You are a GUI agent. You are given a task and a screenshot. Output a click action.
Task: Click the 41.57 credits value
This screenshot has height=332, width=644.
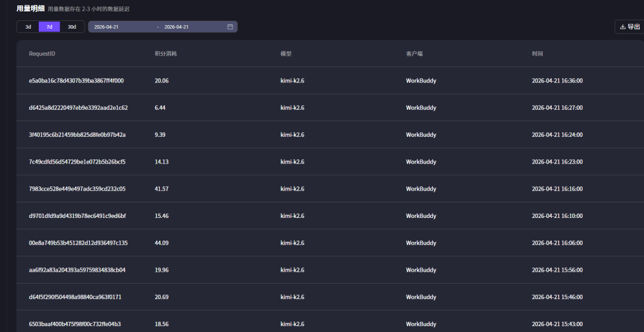click(x=162, y=189)
